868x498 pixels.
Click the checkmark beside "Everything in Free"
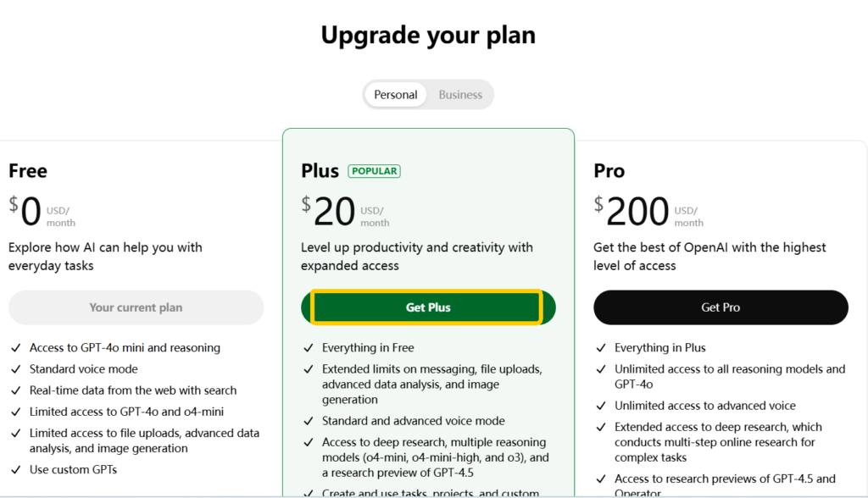click(x=309, y=347)
